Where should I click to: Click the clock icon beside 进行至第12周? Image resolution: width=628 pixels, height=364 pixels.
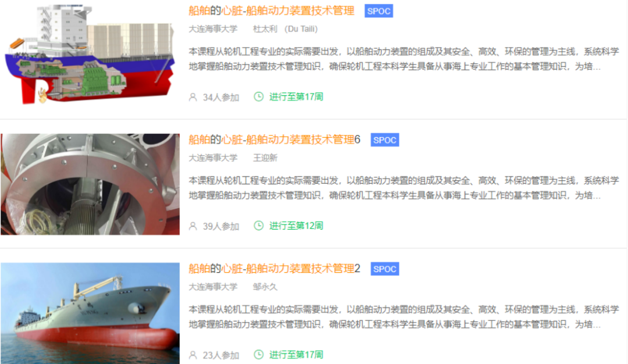[259, 226]
